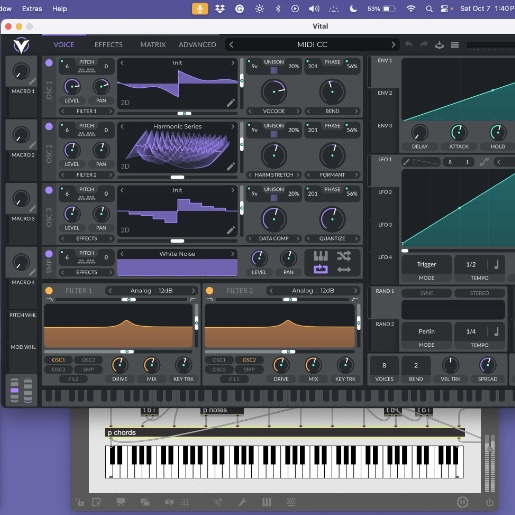Screen dimensions: 515x515
Task: Click audio power icon in Max window
Action: click(x=489, y=502)
